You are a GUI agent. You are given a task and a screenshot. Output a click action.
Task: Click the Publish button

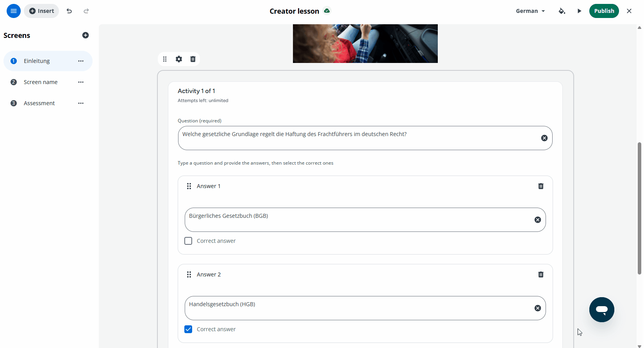click(x=604, y=11)
